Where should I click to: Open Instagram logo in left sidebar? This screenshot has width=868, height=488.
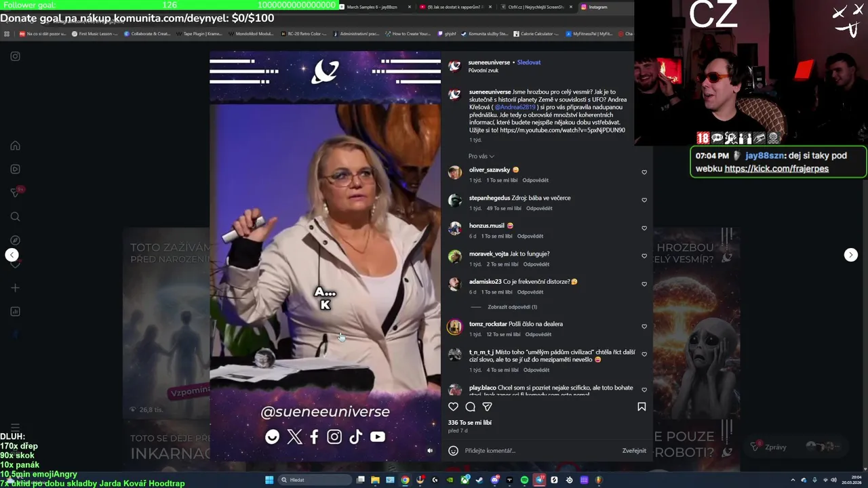pyautogui.click(x=15, y=56)
